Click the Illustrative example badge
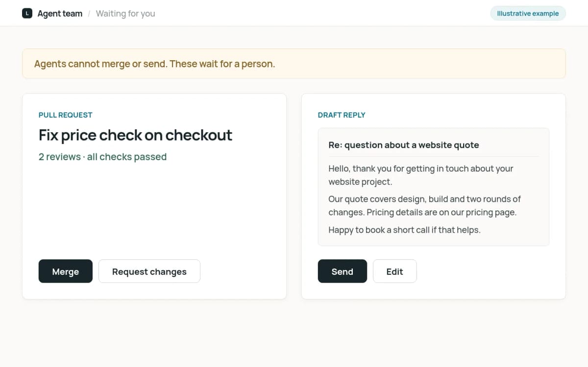 (x=528, y=13)
